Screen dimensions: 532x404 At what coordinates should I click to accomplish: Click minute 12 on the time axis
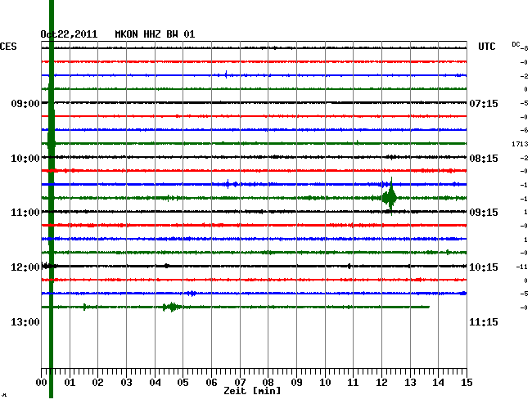pyautogui.click(x=381, y=383)
